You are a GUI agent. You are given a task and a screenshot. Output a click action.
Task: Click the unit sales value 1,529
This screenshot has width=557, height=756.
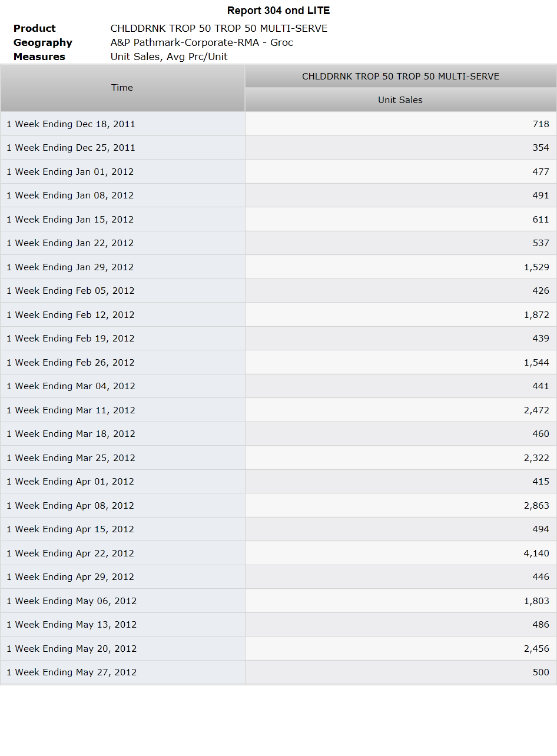536,267
